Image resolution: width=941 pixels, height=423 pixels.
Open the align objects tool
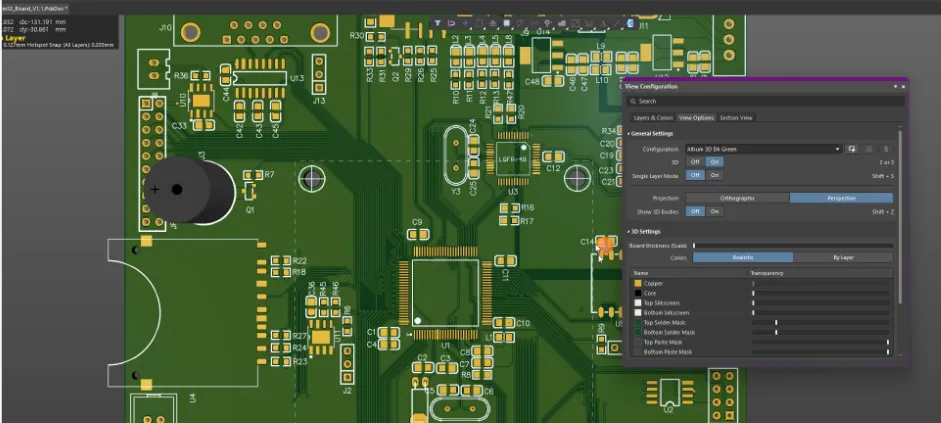[493, 23]
